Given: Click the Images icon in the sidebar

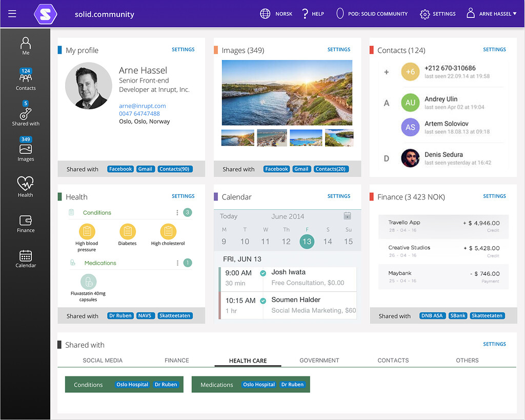Looking at the screenshot, I should tap(26, 148).
